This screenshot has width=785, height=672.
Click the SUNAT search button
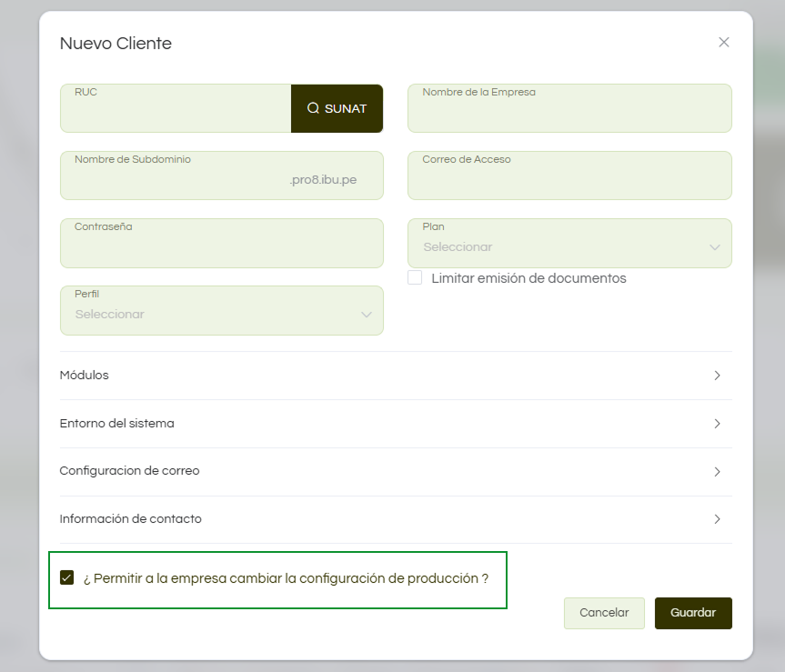click(337, 108)
